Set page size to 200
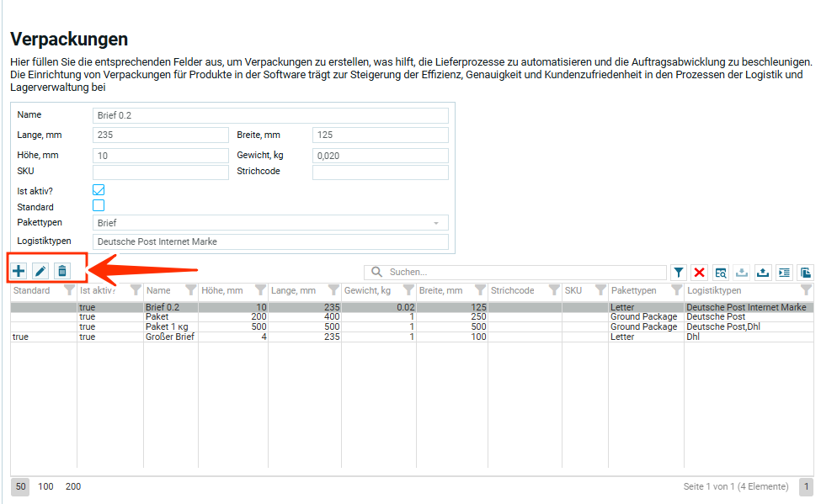The height and width of the screenshot is (504, 821). (x=73, y=486)
